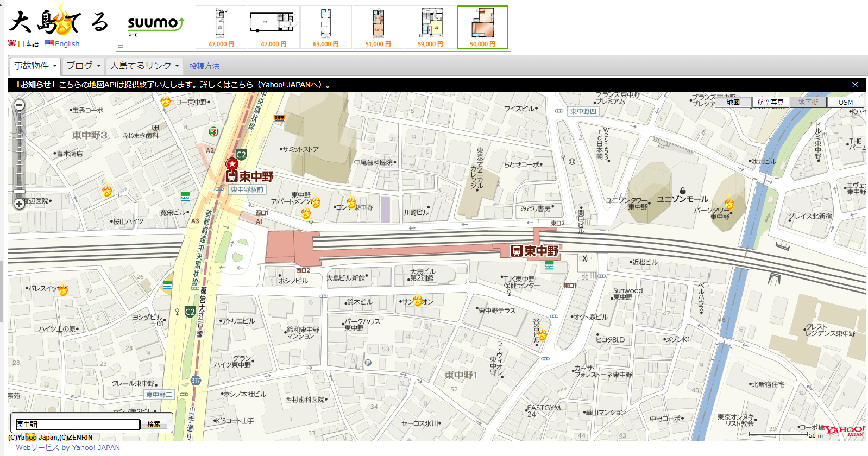The height and width of the screenshot is (456, 868).
Task: Click flame icon near Unison Mall
Action: (729, 204)
